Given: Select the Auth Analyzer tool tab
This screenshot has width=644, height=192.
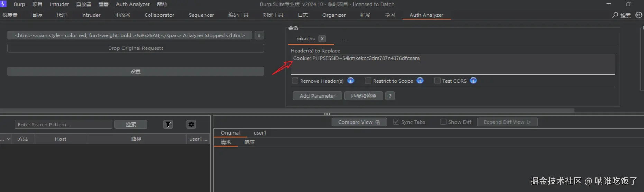Looking at the screenshot, I should click(x=426, y=15).
